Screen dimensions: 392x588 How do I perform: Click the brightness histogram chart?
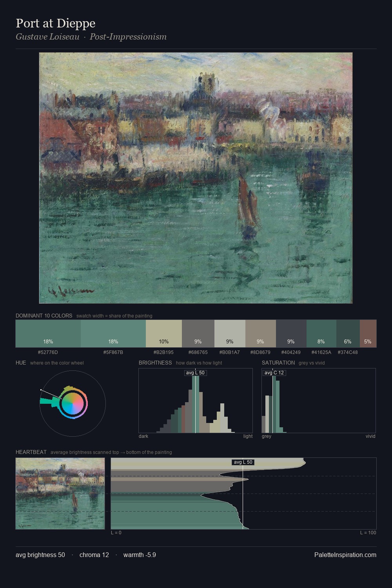point(196,401)
